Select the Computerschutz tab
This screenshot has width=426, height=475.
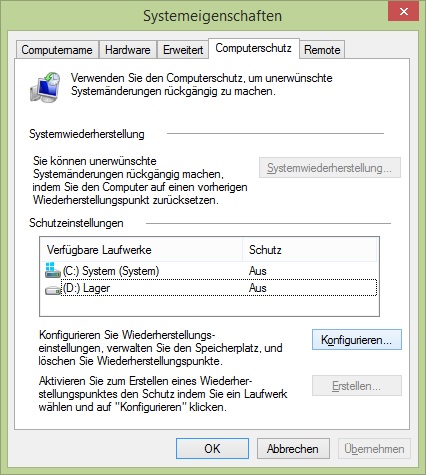click(x=254, y=49)
